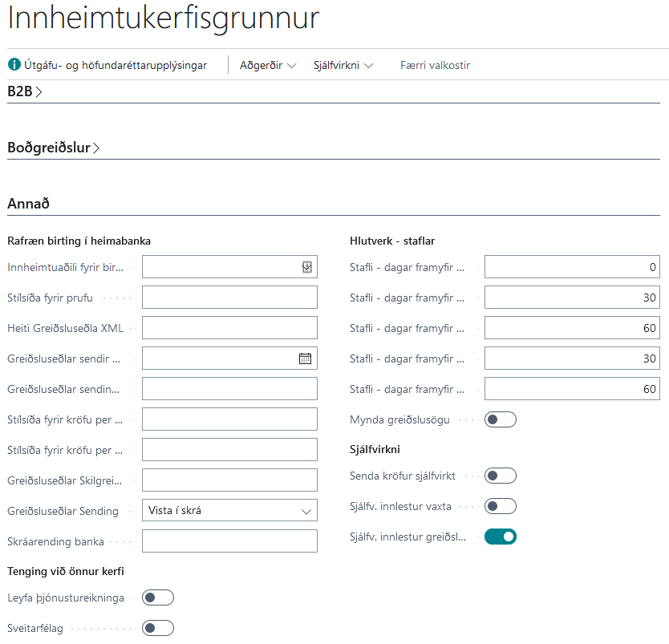Select the first Stafli dagar field showing 0
The height and width of the screenshot is (644, 669).
click(572, 267)
